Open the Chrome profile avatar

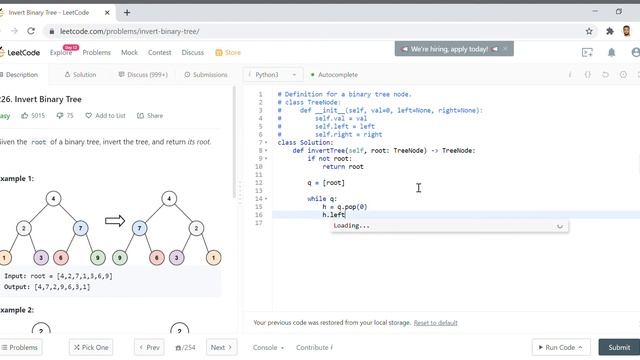tap(627, 31)
